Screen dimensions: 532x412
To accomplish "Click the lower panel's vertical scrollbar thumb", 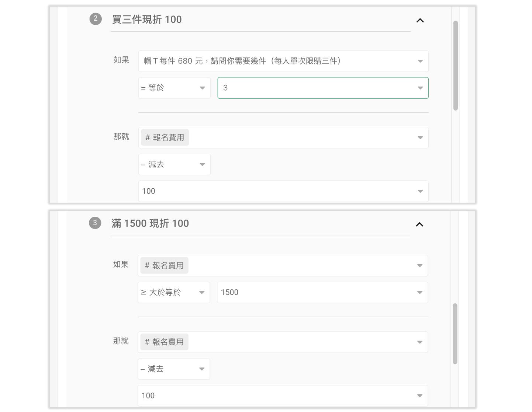I will (455, 334).
